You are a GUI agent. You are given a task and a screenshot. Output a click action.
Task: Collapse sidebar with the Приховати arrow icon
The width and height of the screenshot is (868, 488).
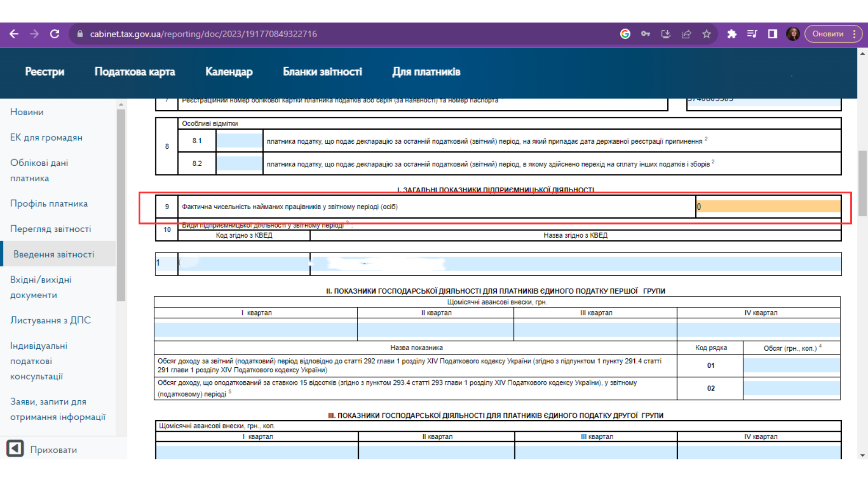(x=15, y=449)
